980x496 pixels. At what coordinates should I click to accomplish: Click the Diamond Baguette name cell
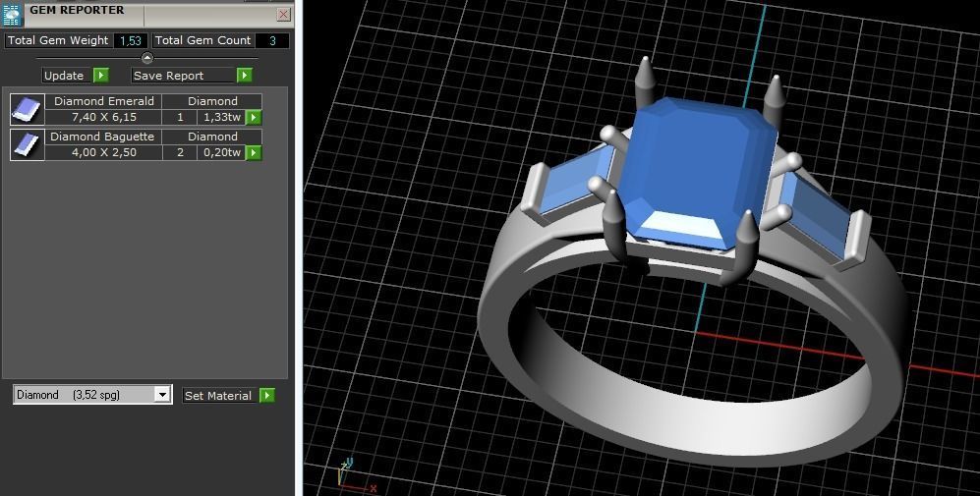[104, 137]
